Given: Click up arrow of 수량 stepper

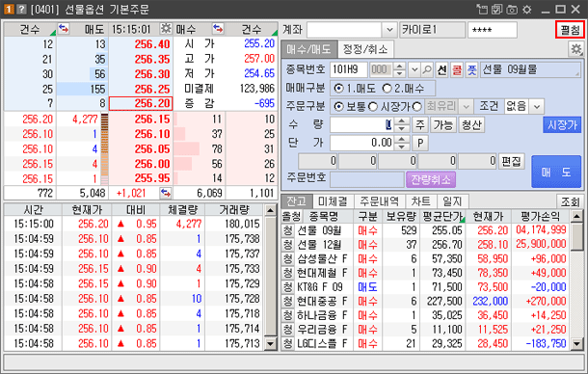Looking at the screenshot, I should (402, 121).
